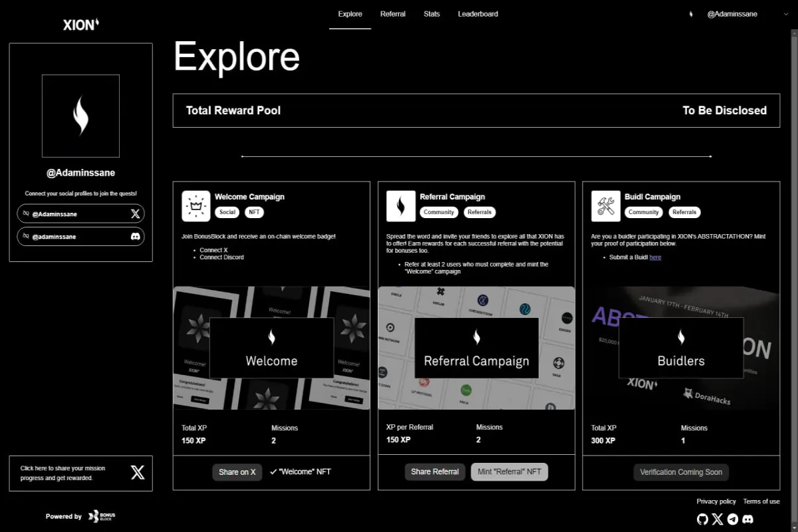This screenshot has width=798, height=532.
Task: Click the Total Reward Pool label
Action: [x=233, y=110]
